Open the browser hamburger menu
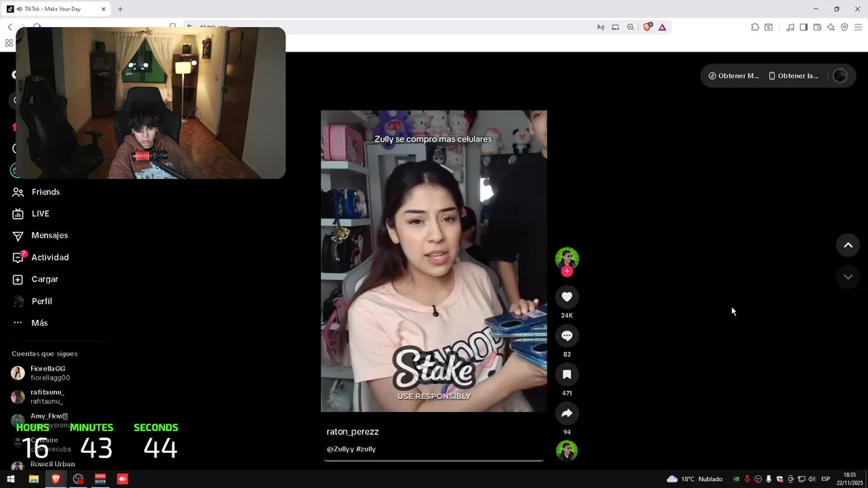This screenshot has height=488, width=868. click(858, 27)
